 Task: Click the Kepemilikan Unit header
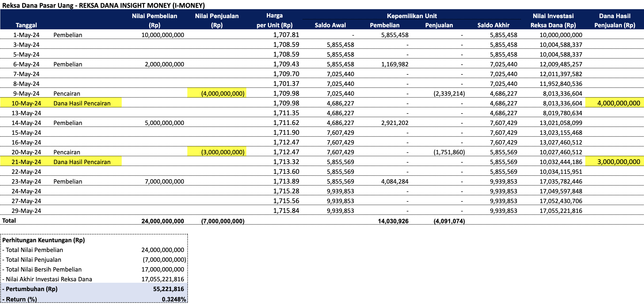[412, 16]
